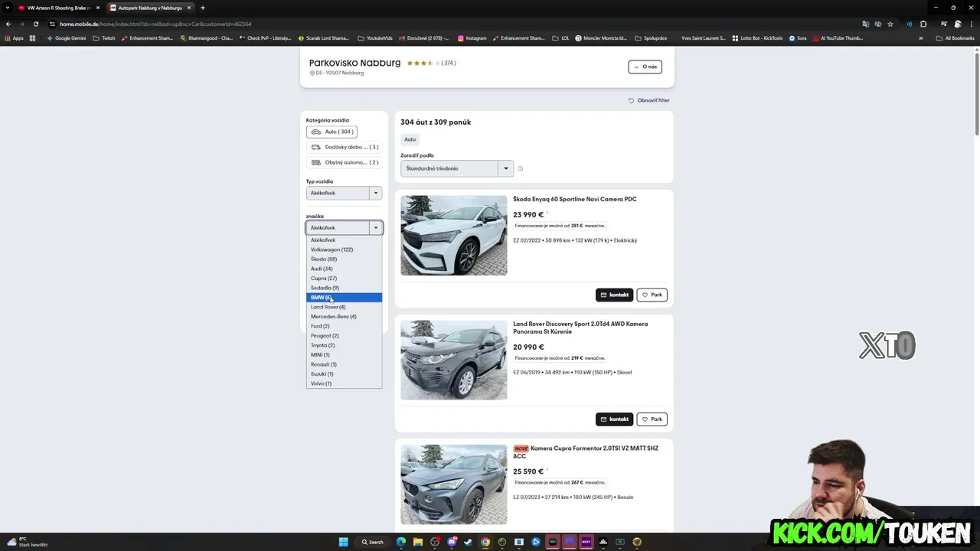Open the Instagram bookmark

click(472, 38)
